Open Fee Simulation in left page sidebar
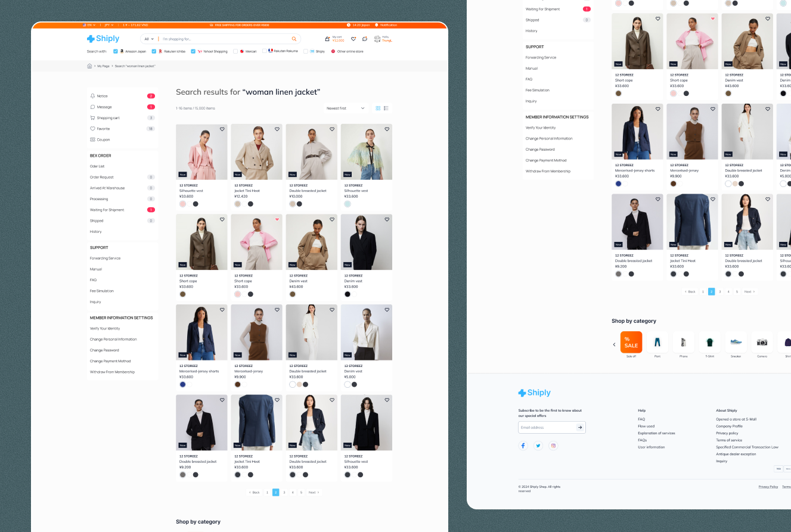Screen dimensions: 791x532 [102, 291]
